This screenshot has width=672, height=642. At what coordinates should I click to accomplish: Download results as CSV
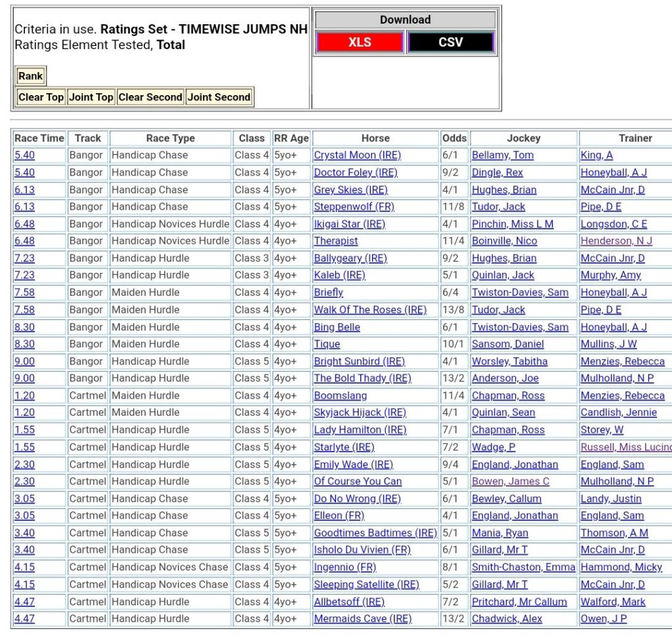(450, 42)
